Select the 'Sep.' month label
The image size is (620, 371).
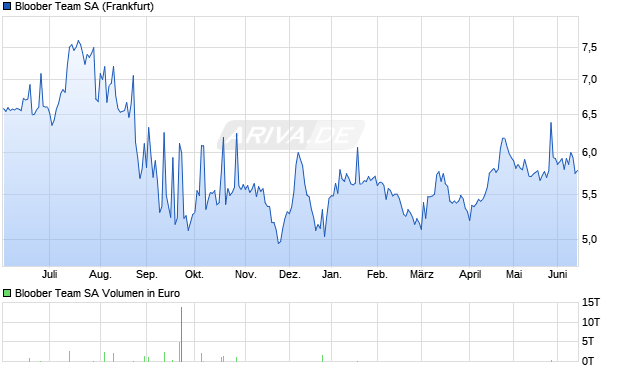(146, 274)
